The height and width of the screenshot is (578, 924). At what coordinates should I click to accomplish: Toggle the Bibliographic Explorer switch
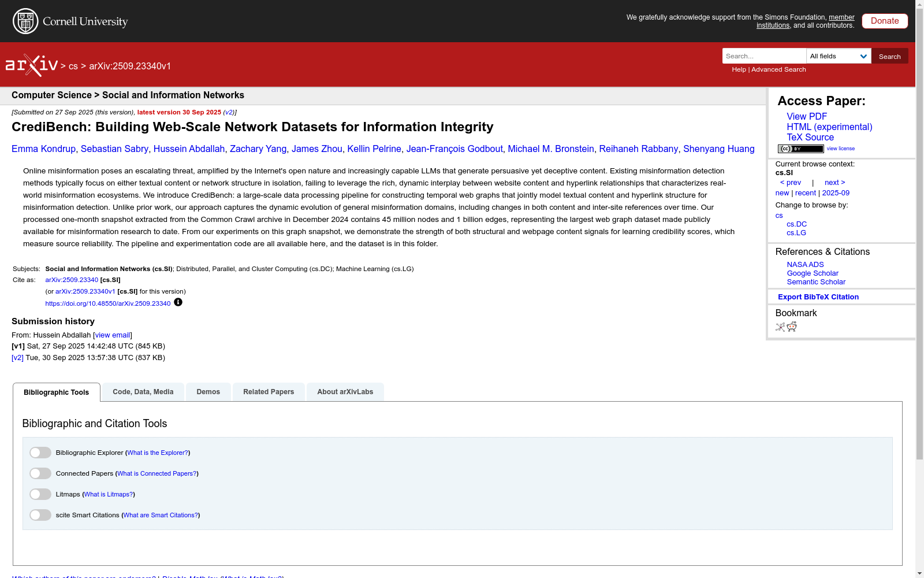(x=40, y=453)
